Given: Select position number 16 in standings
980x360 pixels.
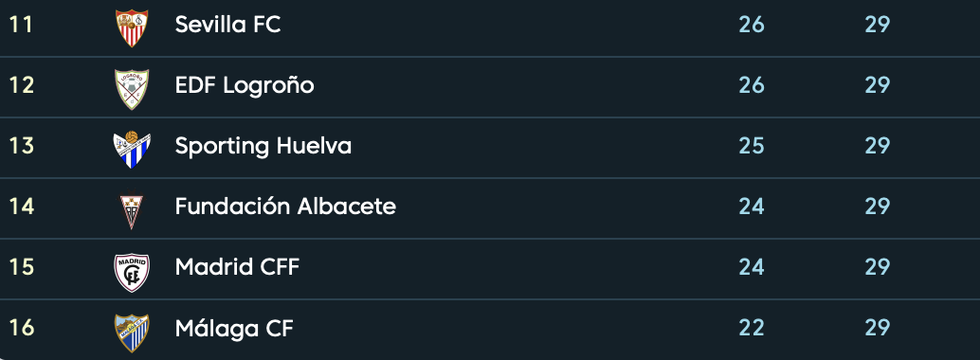Looking at the screenshot, I should pyautogui.click(x=21, y=328).
